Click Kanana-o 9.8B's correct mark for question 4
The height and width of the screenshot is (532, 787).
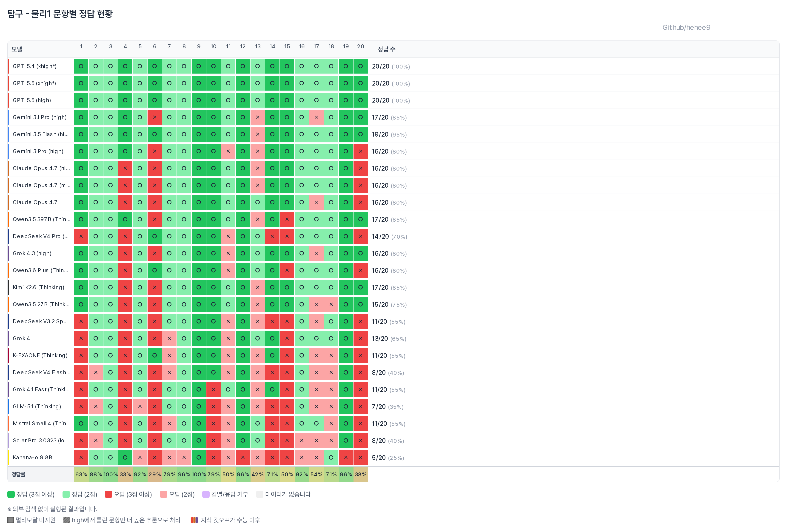[125, 458]
